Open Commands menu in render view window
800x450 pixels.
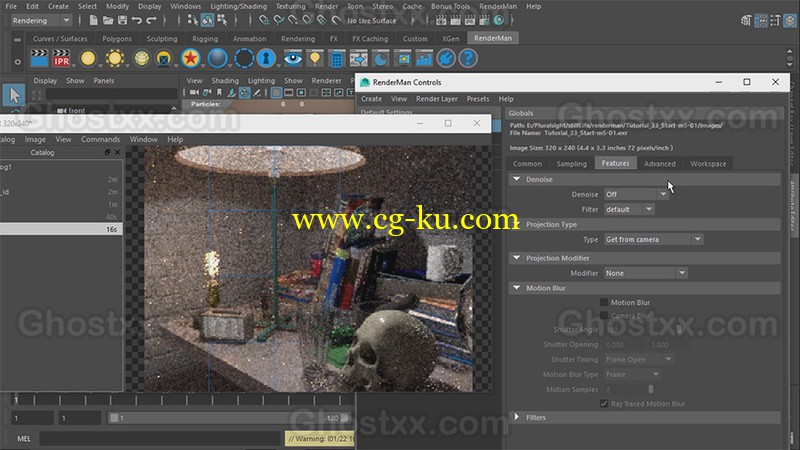click(x=101, y=139)
